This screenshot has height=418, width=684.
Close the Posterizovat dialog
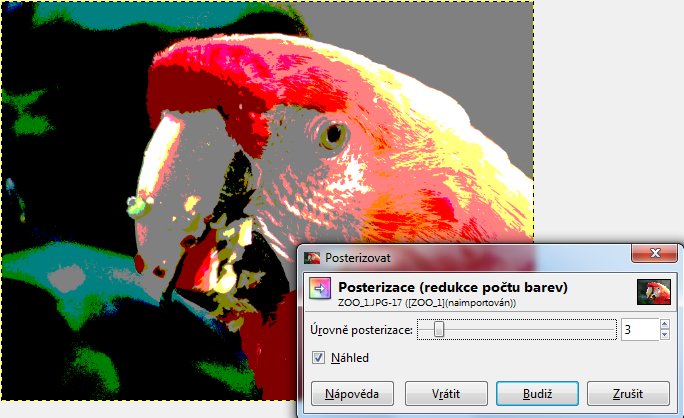coord(655,253)
